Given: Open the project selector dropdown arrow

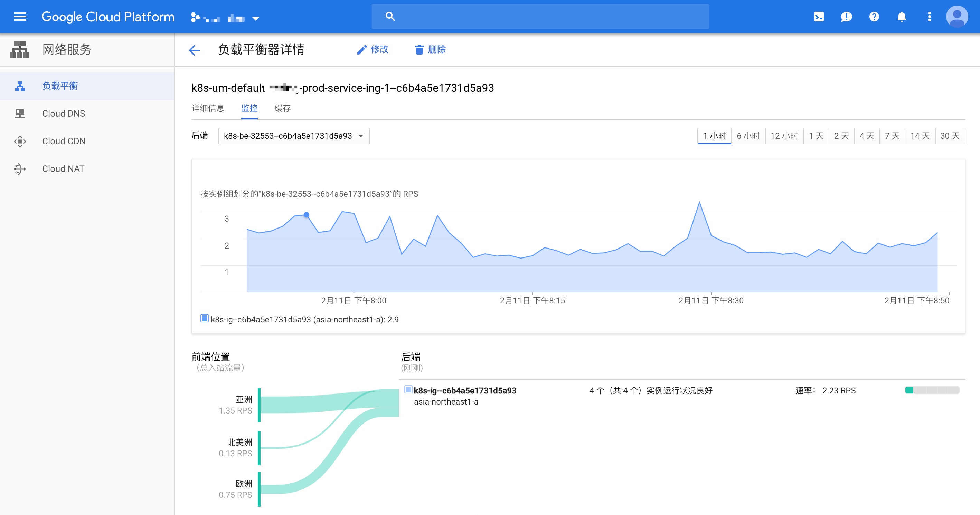Looking at the screenshot, I should point(256,18).
